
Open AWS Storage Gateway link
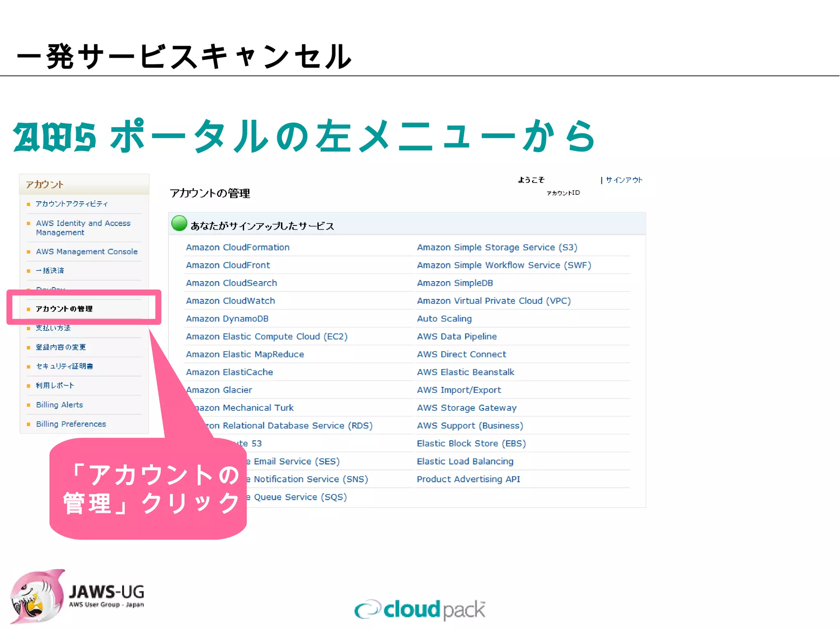[467, 408]
